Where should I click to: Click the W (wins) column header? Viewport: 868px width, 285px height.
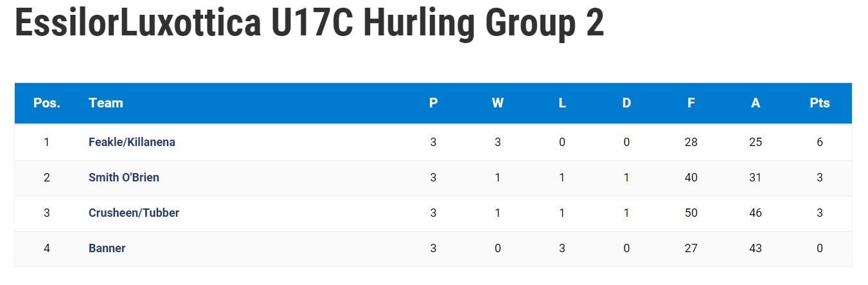498,103
